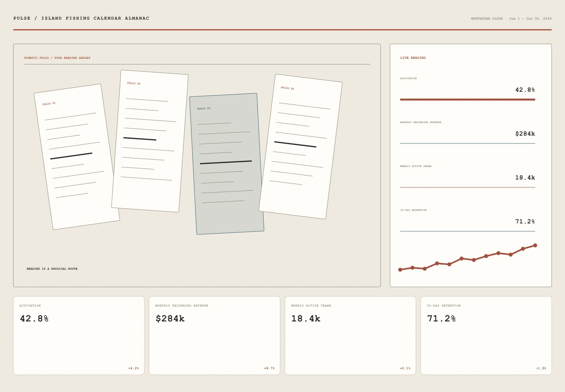The width and height of the screenshot is (565, 392).
Task: Click the last data point on the sparkline
Action: click(535, 245)
